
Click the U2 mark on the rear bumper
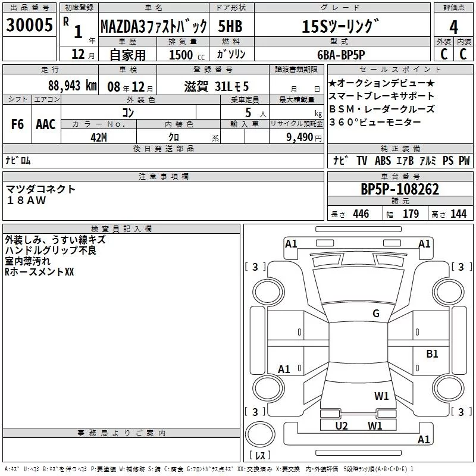pyautogui.click(x=341, y=425)
